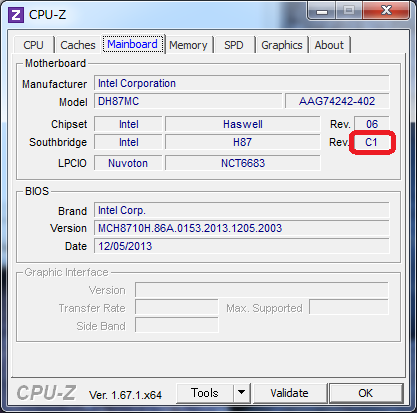The image size is (417, 413).
Task: Click the BIOS Version MCH8710H.86A.0153 field
Action: click(242, 228)
